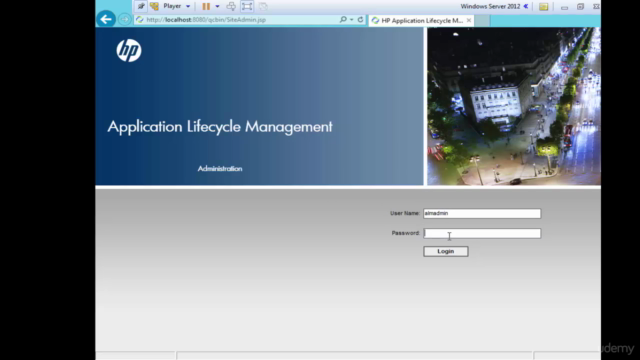This screenshot has height=360, width=640.
Task: Minimize the VMware Player window
Action: [x=564, y=7]
